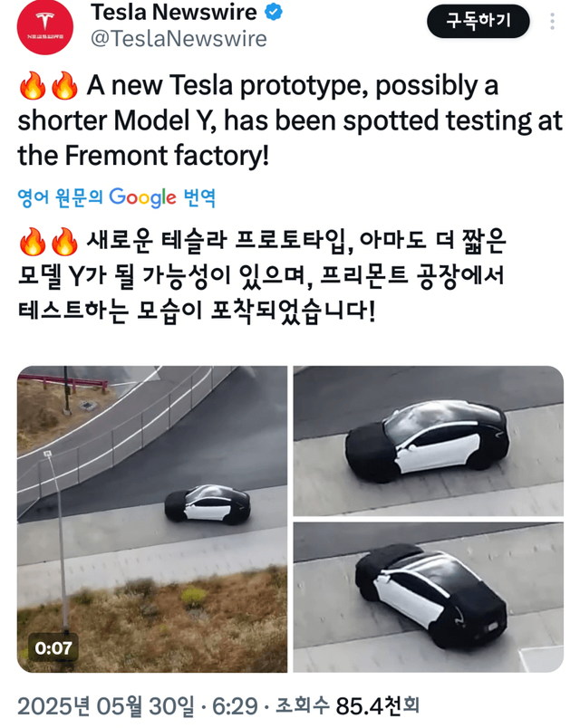Click the 구독하기 subscribe button
580x728 pixels.
click(478, 21)
